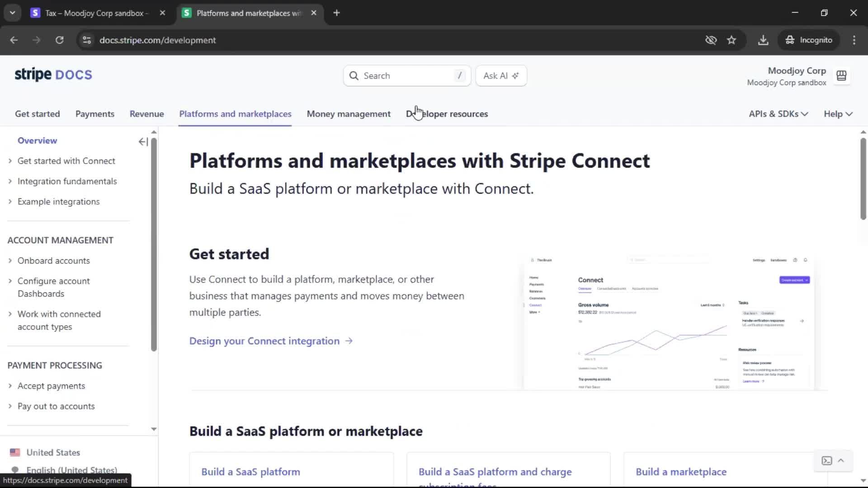This screenshot has width=868, height=488.
Task: Open the APIs & SDKs dropdown
Action: click(x=778, y=114)
